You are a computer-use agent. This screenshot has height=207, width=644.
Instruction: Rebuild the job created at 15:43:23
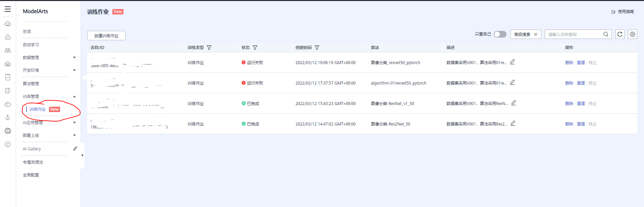[581, 104]
